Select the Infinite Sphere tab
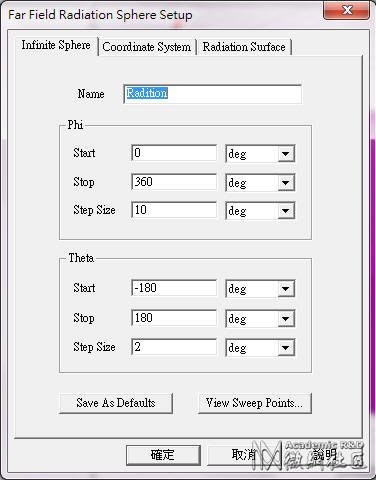This screenshot has width=376, height=480. [x=56, y=45]
